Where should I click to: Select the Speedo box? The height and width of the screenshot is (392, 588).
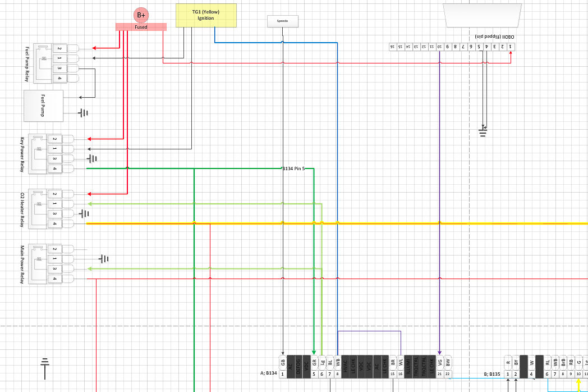click(x=282, y=22)
